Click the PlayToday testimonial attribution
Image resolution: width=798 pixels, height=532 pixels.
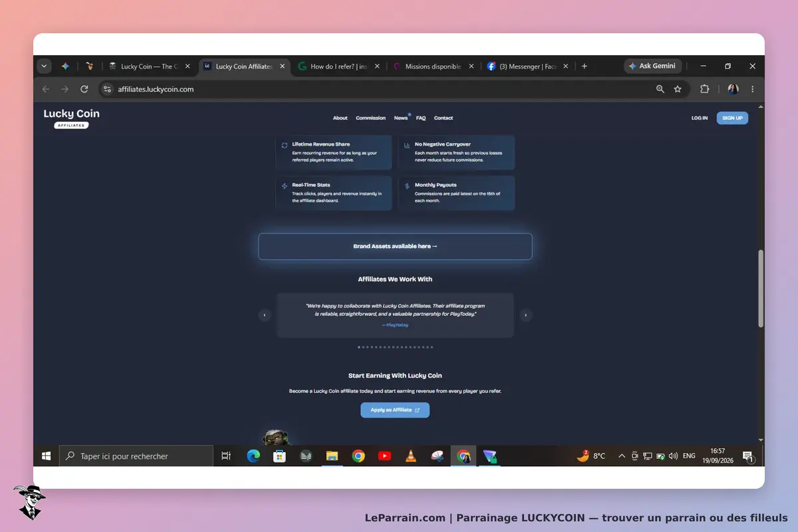[395, 325]
